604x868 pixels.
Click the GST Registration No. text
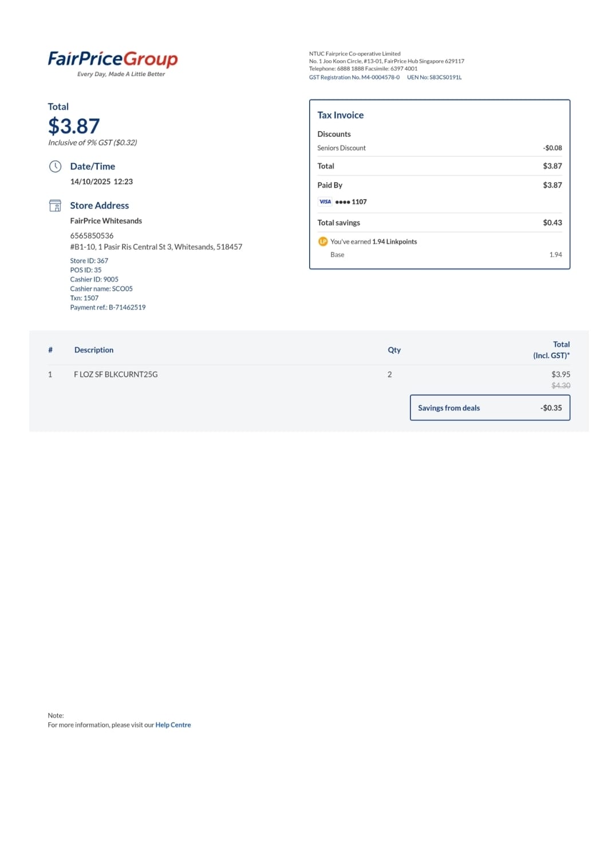(354, 77)
